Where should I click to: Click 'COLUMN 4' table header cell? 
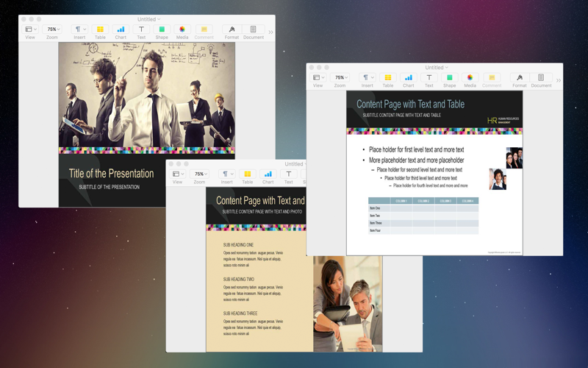[x=467, y=201]
